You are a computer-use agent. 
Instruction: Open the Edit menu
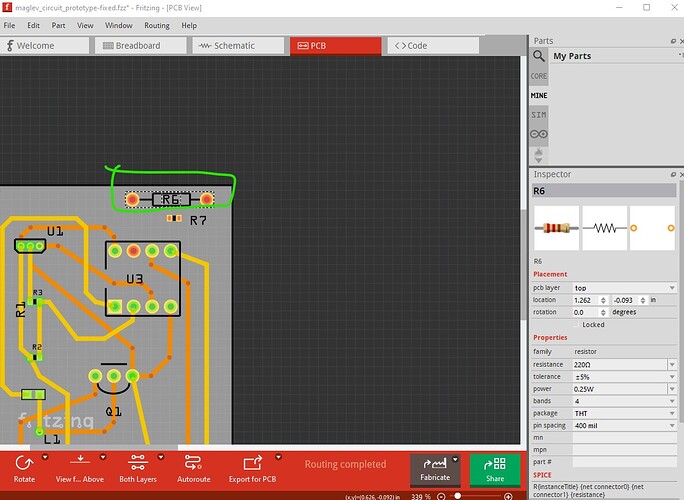pos(33,25)
